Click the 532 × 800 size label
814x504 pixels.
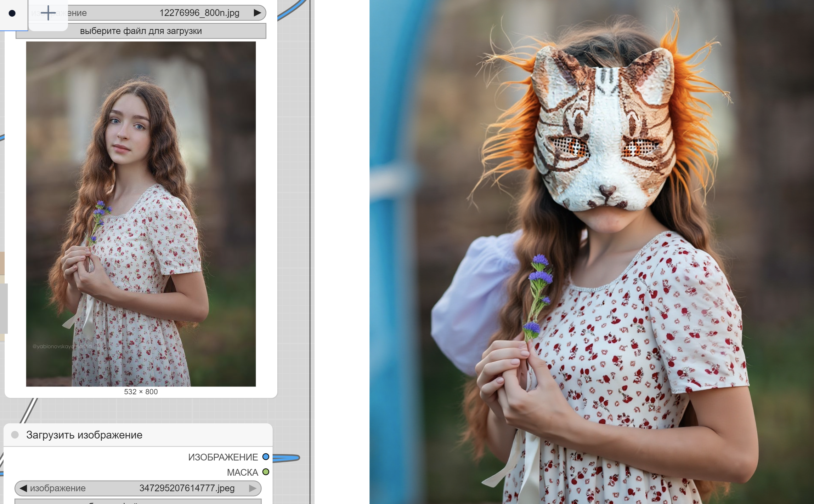click(x=141, y=392)
